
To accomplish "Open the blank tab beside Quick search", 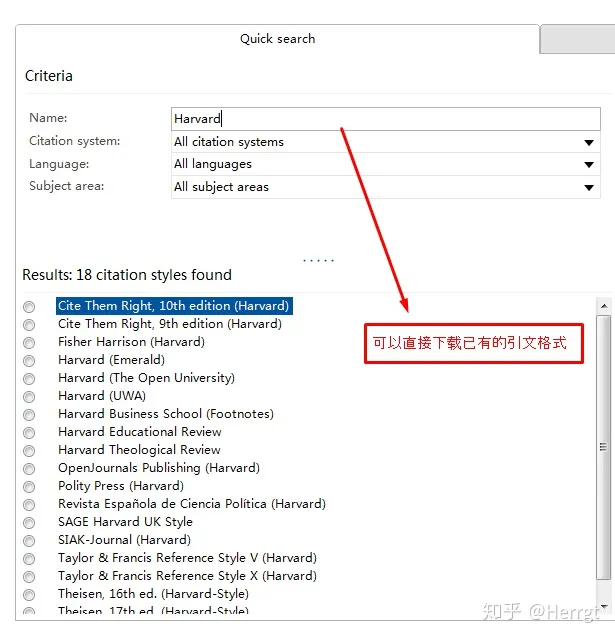I will [577, 39].
